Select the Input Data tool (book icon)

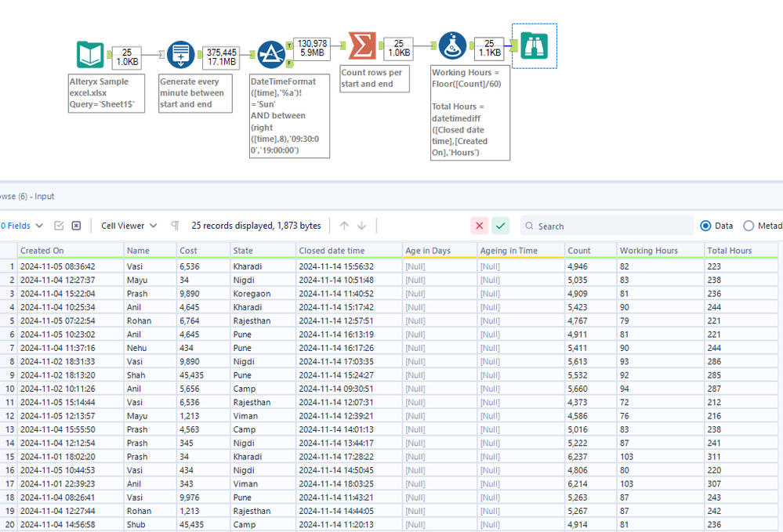tap(89, 55)
